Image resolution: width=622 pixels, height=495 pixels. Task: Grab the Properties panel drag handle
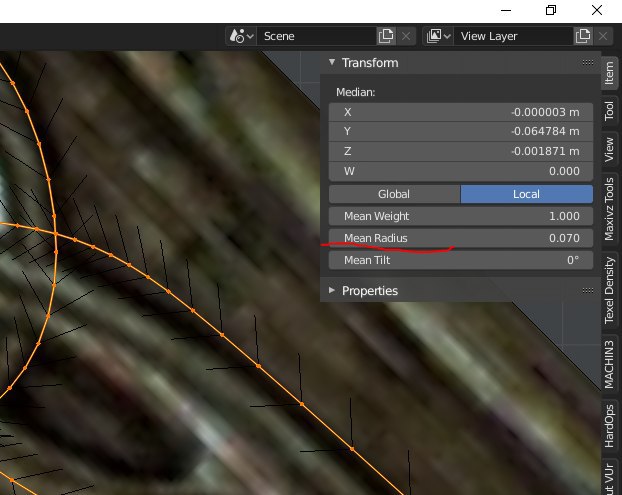pos(588,290)
